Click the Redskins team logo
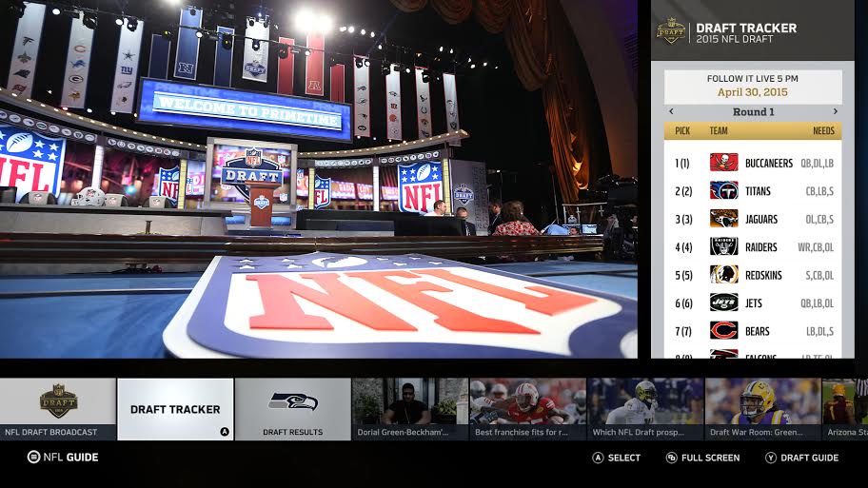 pyautogui.click(x=723, y=275)
